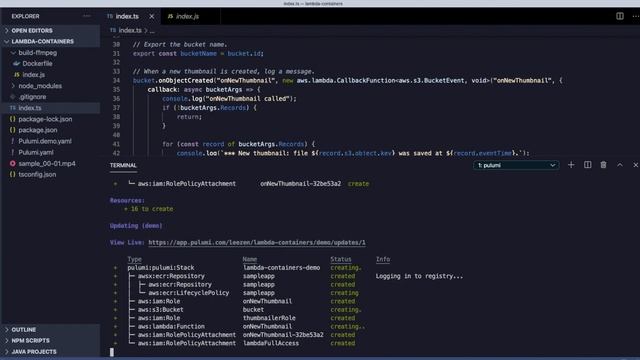Image resolution: width=640 pixels, height=360 pixels.
Task: Click the JSON braces icon beside package.json
Action: tap(13, 130)
